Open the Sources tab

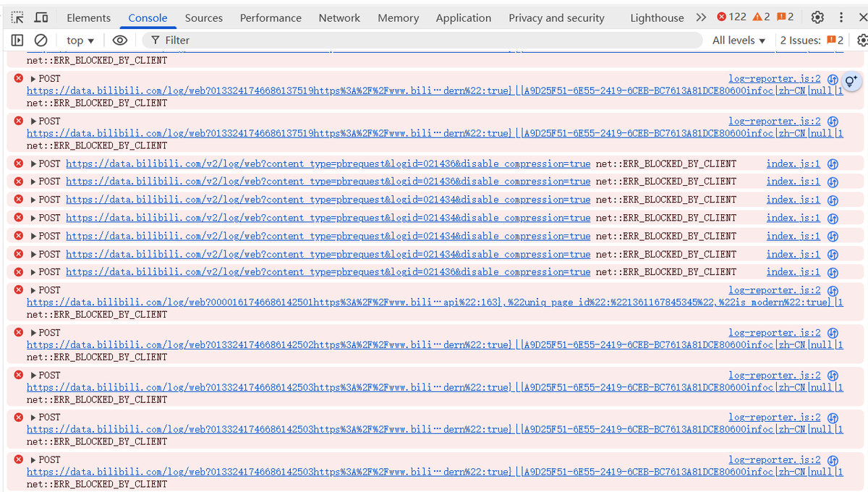click(203, 18)
